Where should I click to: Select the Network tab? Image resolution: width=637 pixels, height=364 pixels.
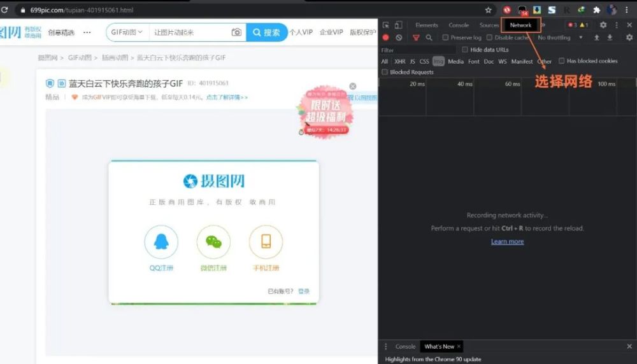pyautogui.click(x=520, y=25)
